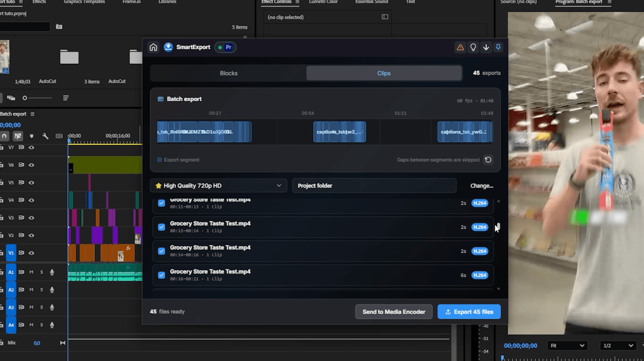The height and width of the screenshot is (361, 644).
Task: Enable the Export segment checkbox
Action: click(x=159, y=160)
